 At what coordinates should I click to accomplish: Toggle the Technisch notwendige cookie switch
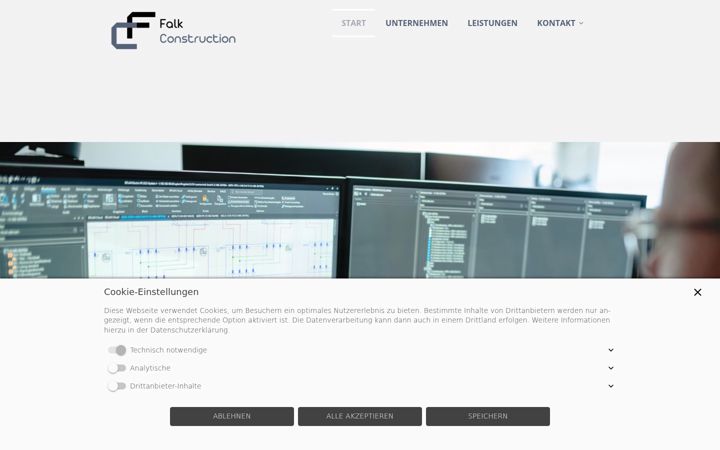117,350
